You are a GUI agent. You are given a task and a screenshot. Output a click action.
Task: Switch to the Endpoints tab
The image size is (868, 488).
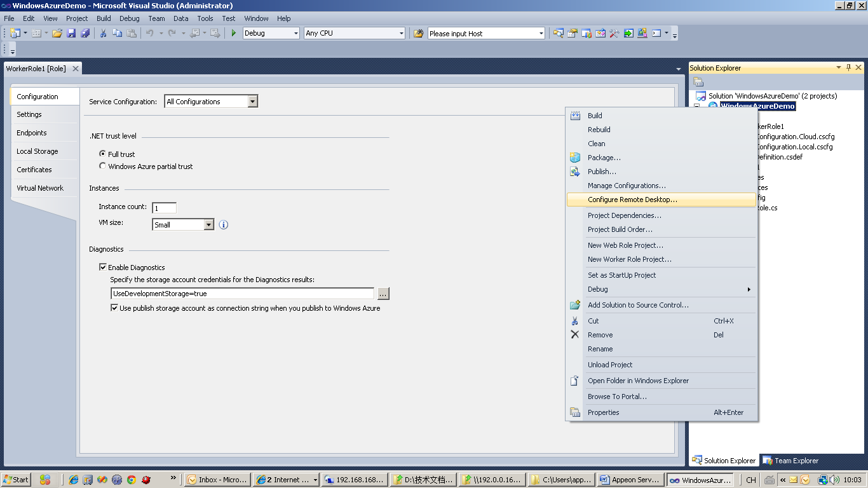click(44, 133)
